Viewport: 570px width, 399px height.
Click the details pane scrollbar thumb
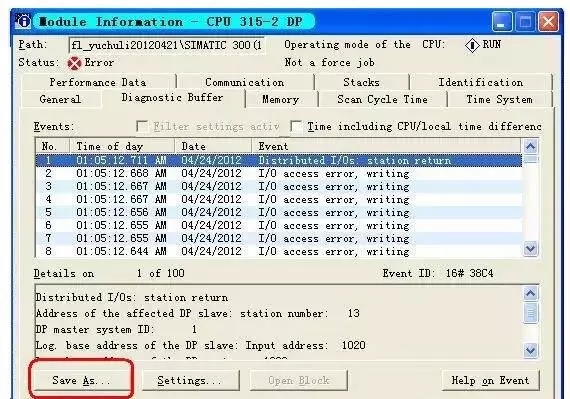coord(531,313)
